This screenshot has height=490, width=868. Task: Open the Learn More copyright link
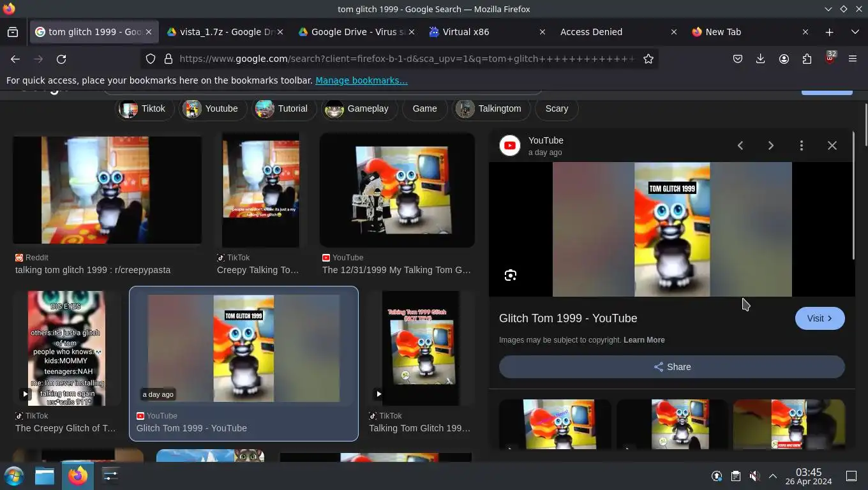[644, 340]
